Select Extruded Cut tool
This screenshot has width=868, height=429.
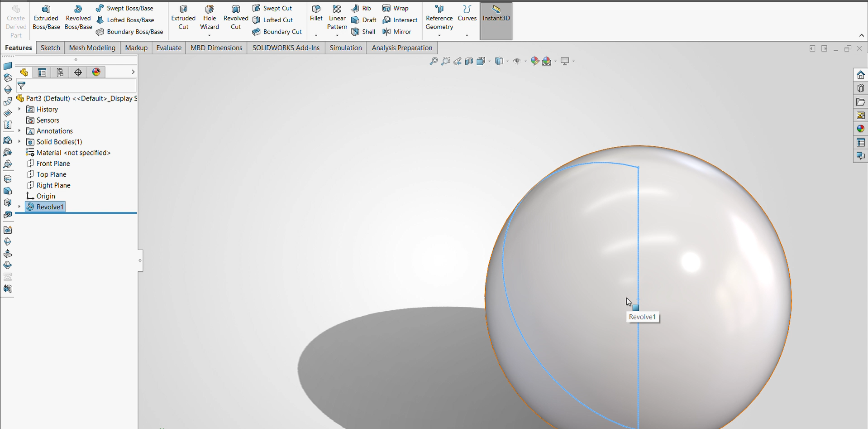[x=183, y=18]
